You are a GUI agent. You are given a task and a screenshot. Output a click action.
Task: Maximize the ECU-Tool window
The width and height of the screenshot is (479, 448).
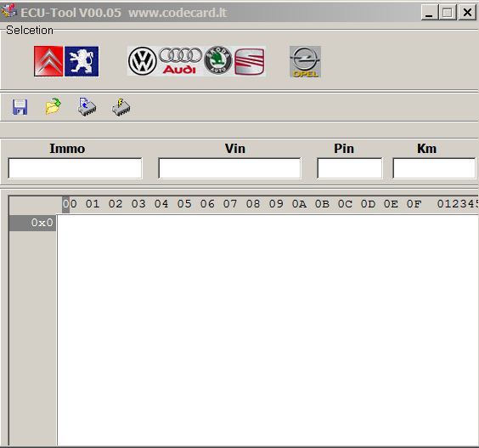click(448, 13)
